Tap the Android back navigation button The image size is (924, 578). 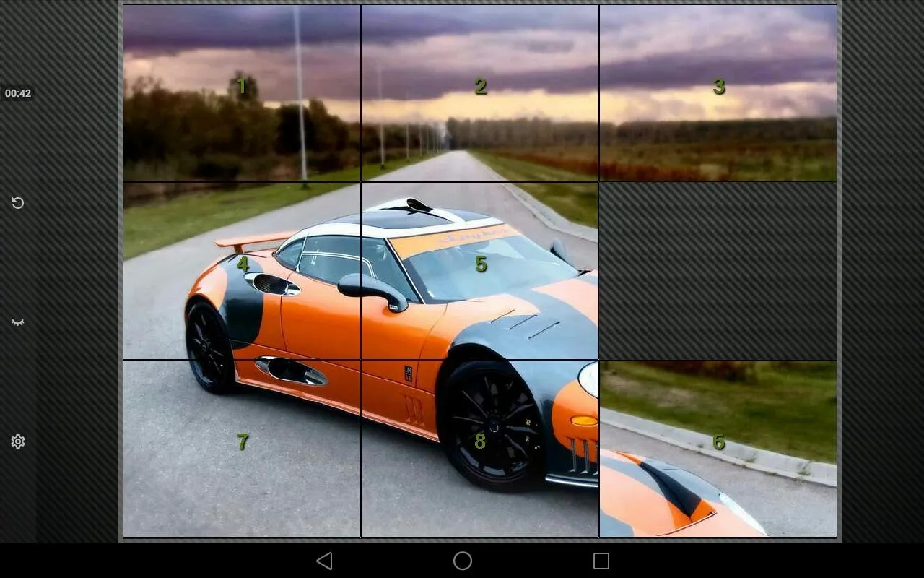(x=324, y=561)
